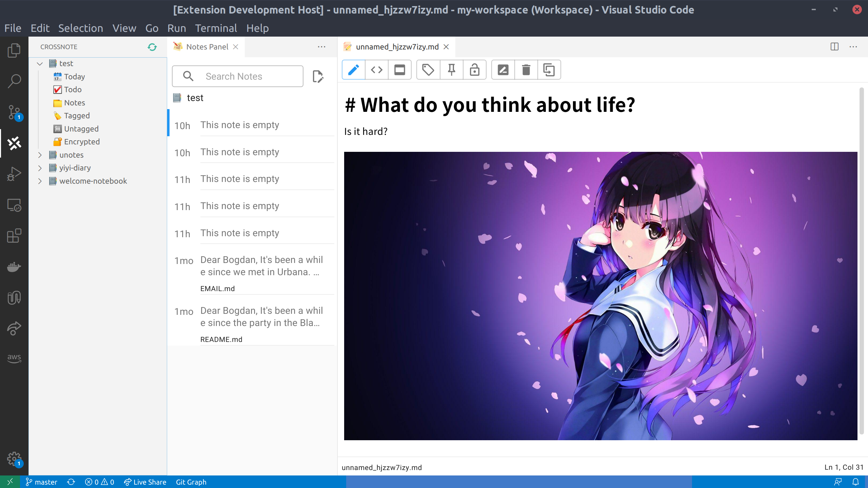868x488 pixels.
Task: Switch to the Notes Panel tab
Action: [206, 47]
